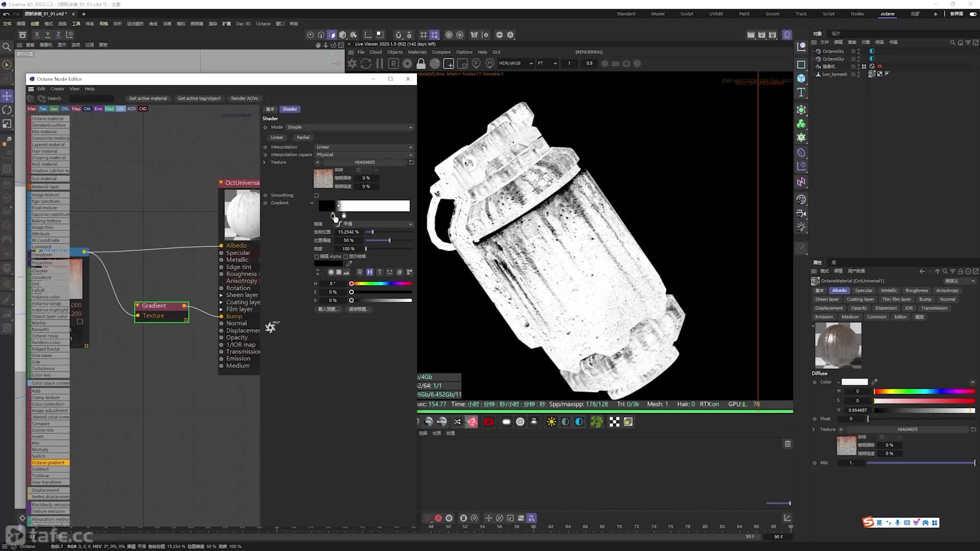The height and width of the screenshot is (551, 980).
Task: Toggle the X axis lock
Action: point(37,35)
